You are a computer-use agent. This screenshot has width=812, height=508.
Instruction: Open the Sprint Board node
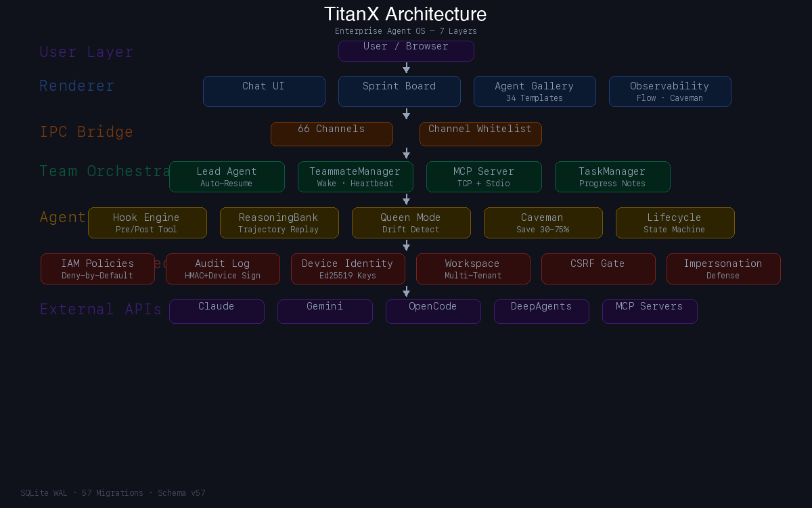pyautogui.click(x=399, y=91)
